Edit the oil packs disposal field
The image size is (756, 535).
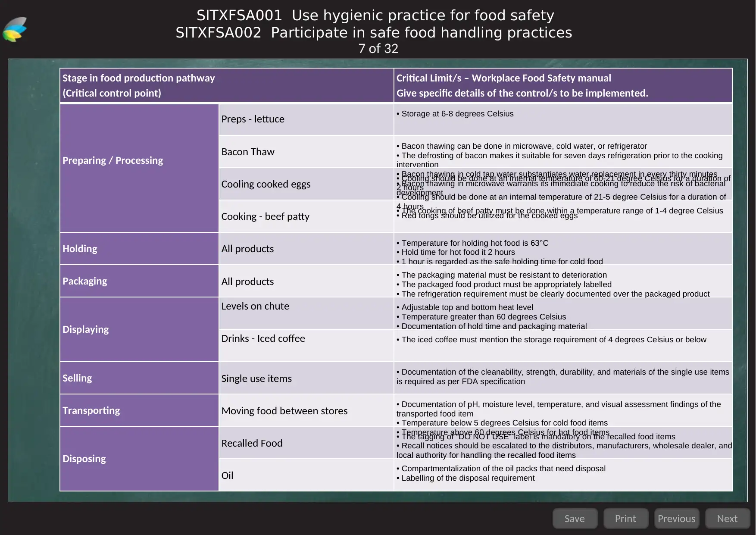pos(563,475)
